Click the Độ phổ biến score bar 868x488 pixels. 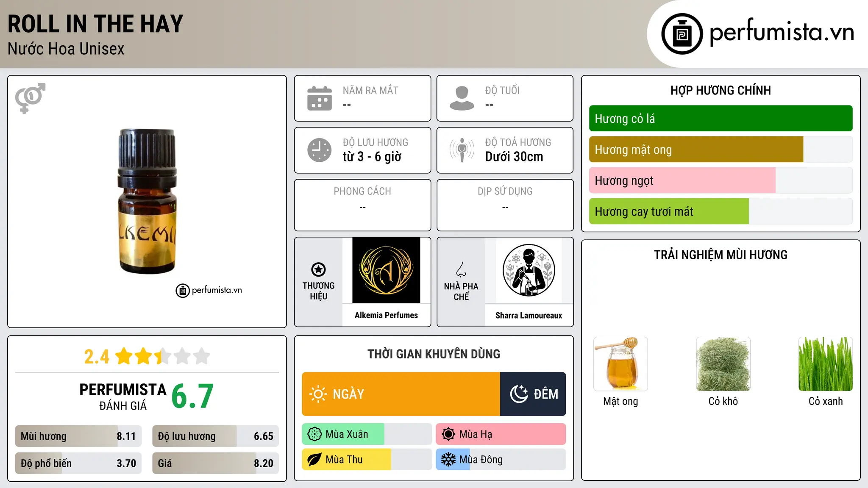tap(78, 463)
